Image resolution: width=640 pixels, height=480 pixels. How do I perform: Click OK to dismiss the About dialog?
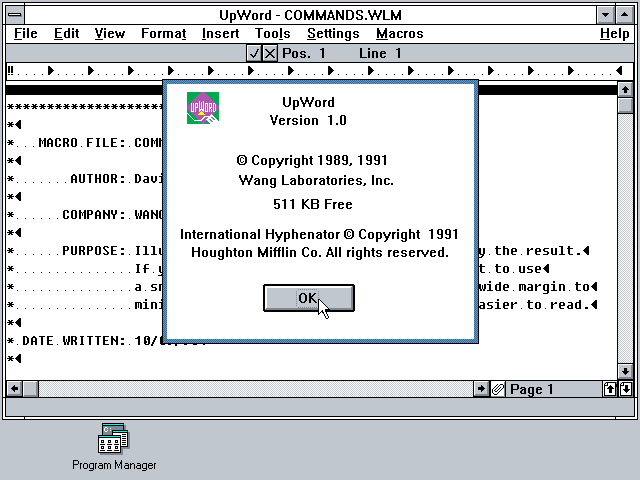click(309, 298)
